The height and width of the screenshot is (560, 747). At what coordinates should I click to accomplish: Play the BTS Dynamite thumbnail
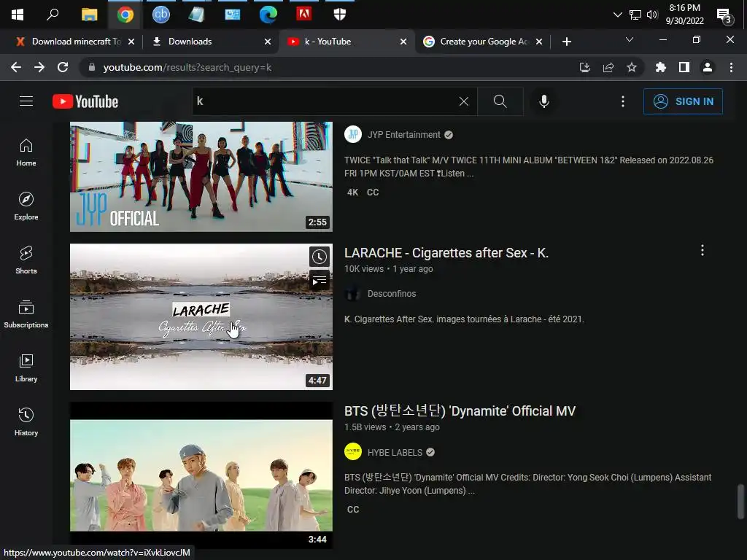click(201, 475)
